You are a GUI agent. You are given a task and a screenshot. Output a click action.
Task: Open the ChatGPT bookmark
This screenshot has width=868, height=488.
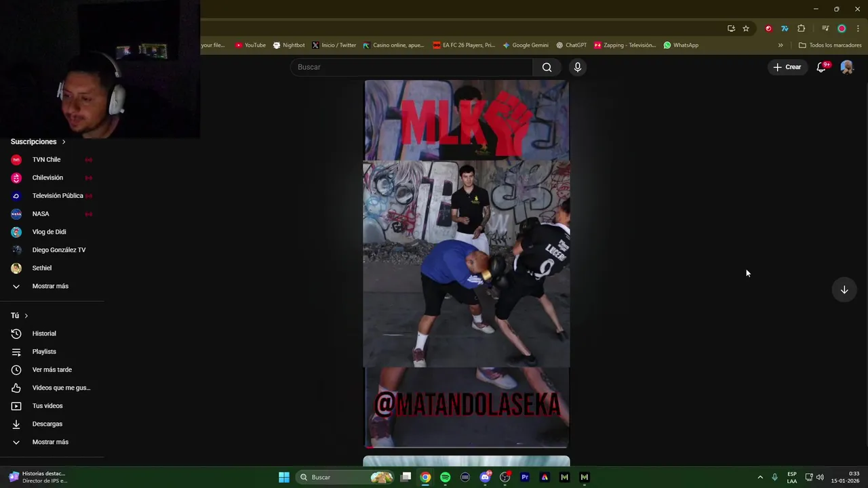coord(571,45)
